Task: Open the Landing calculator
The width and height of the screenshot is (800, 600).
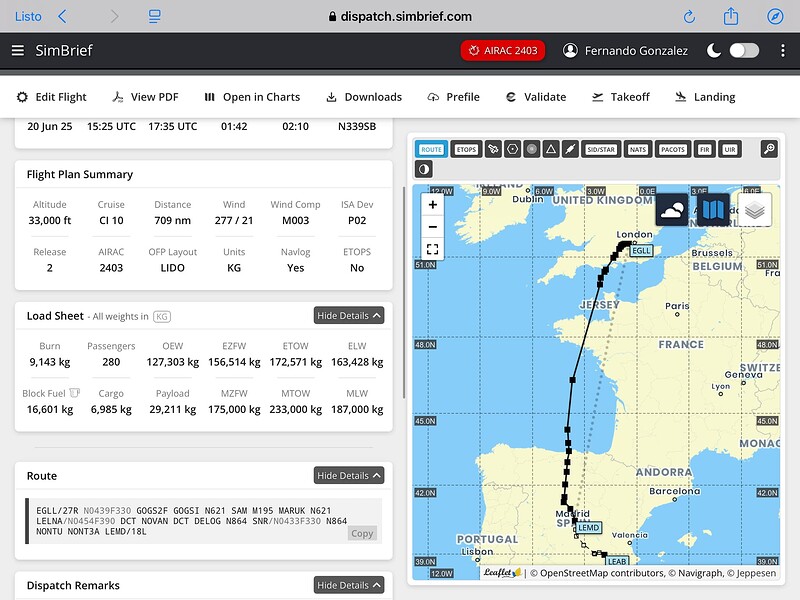Action: pos(705,97)
